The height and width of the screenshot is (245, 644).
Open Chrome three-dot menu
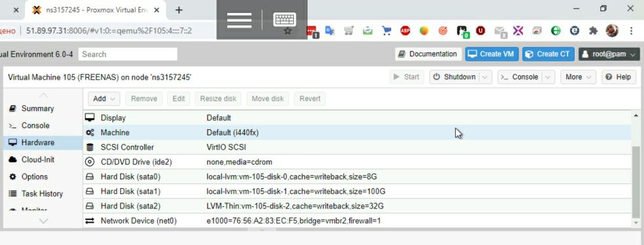632,31
